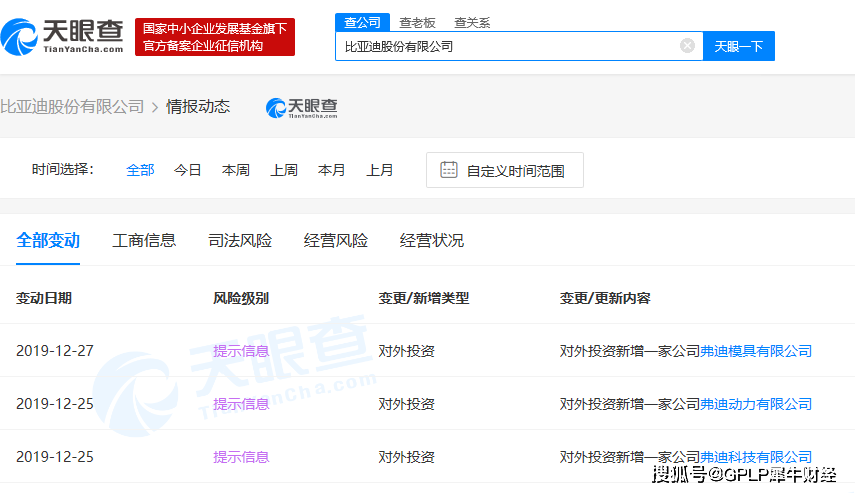Click the red official credit agency banner
Screen dimensions: 855x493
coord(215,37)
